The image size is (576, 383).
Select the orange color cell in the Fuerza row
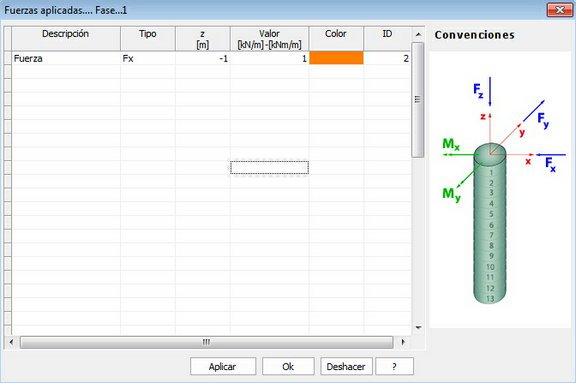pos(336,58)
